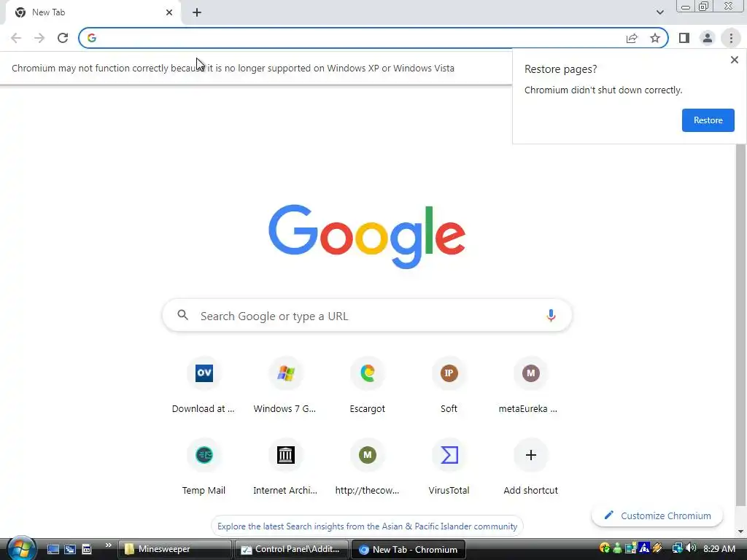Open the http://thecow... shortcut
Viewport: 747px width, 560px height.
(368, 467)
